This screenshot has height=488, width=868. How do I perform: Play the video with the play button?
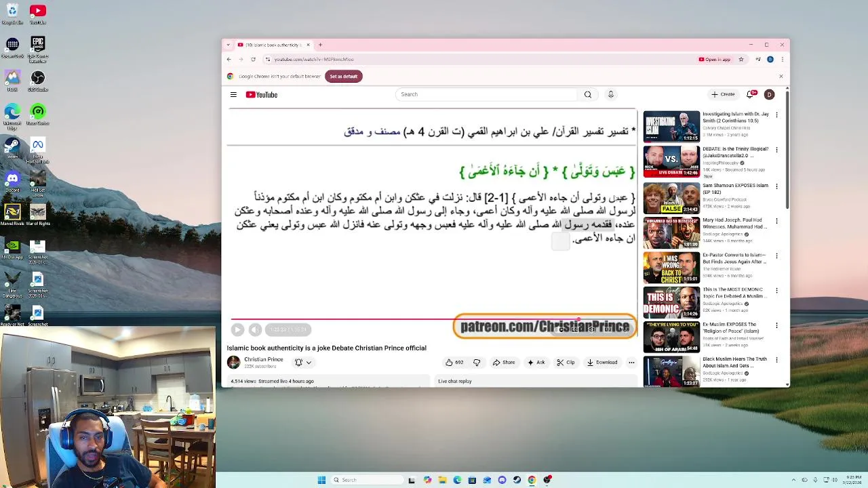(x=237, y=329)
